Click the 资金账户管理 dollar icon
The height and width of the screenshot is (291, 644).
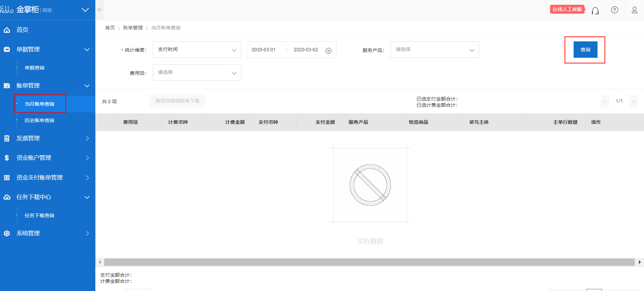7,158
